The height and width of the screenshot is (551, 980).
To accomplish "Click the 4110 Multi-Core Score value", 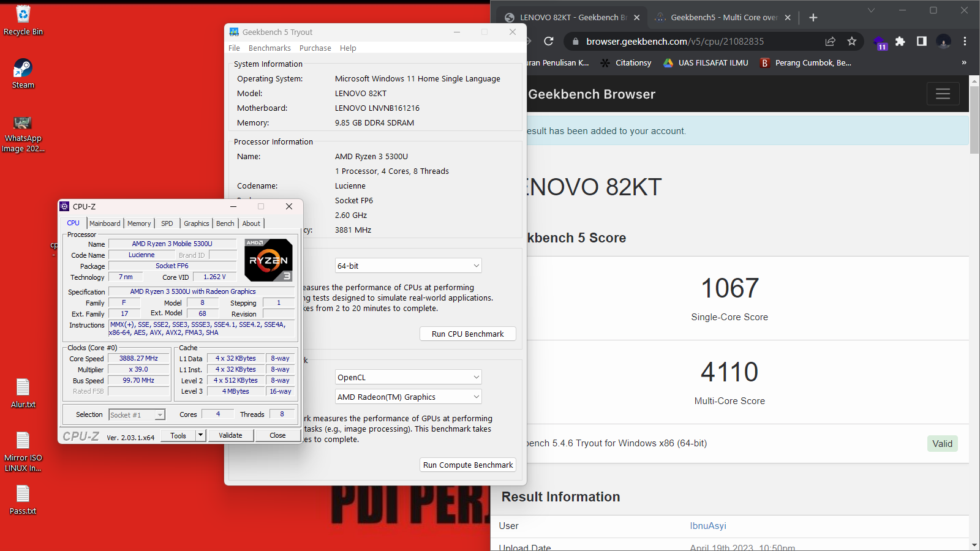I will 729,372.
